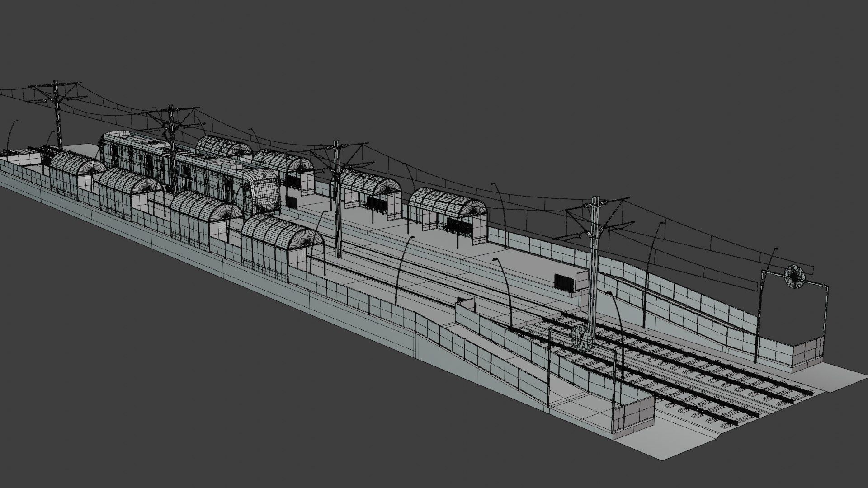Select the tram vehicle model

click(190, 173)
